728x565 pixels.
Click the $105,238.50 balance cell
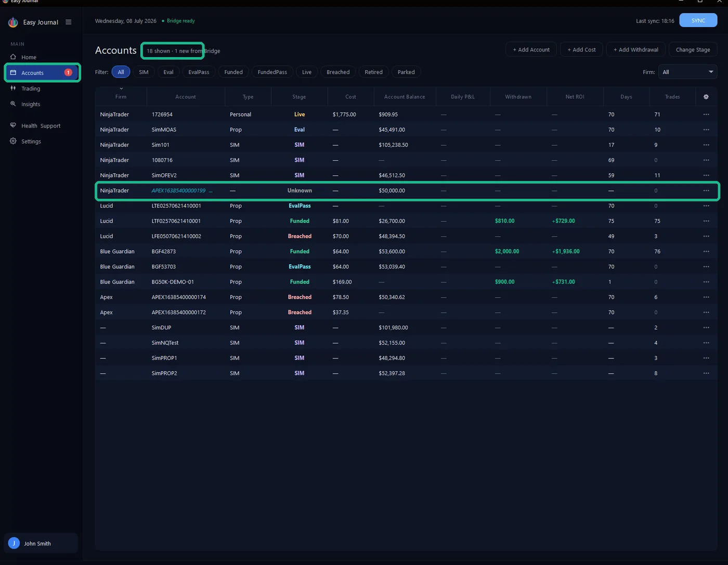coord(393,145)
